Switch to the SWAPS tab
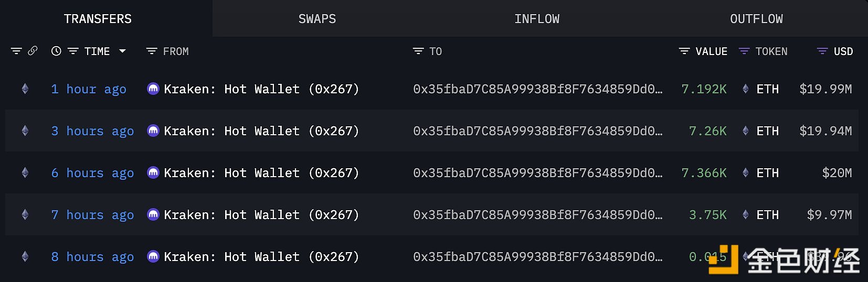Viewport: 868px width, 282px height. click(x=317, y=19)
